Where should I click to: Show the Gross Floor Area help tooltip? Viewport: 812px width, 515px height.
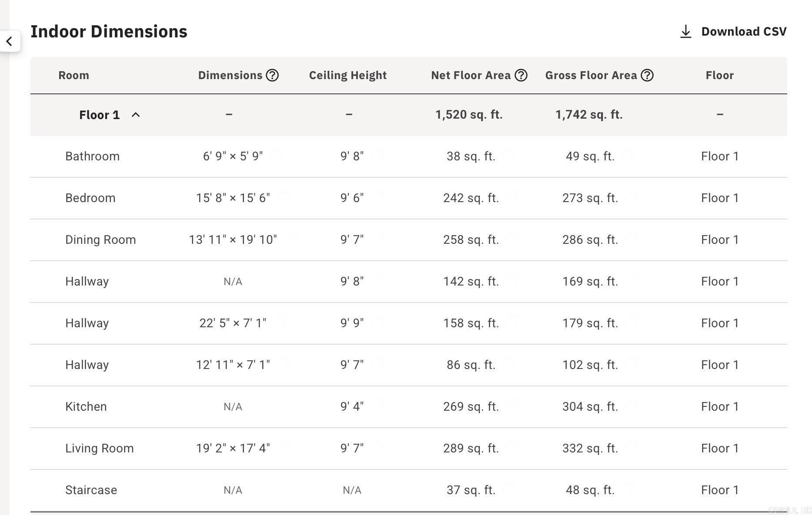pos(647,75)
